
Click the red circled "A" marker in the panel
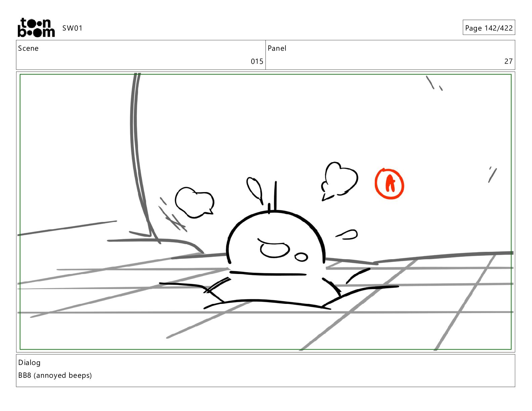(x=389, y=184)
